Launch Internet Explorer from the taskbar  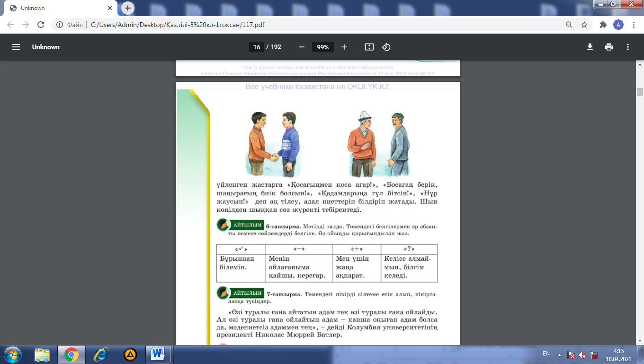coord(101,354)
